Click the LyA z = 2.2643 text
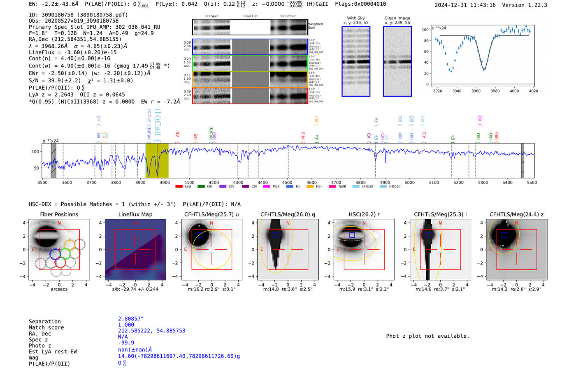The image size is (576, 392). 51,95
